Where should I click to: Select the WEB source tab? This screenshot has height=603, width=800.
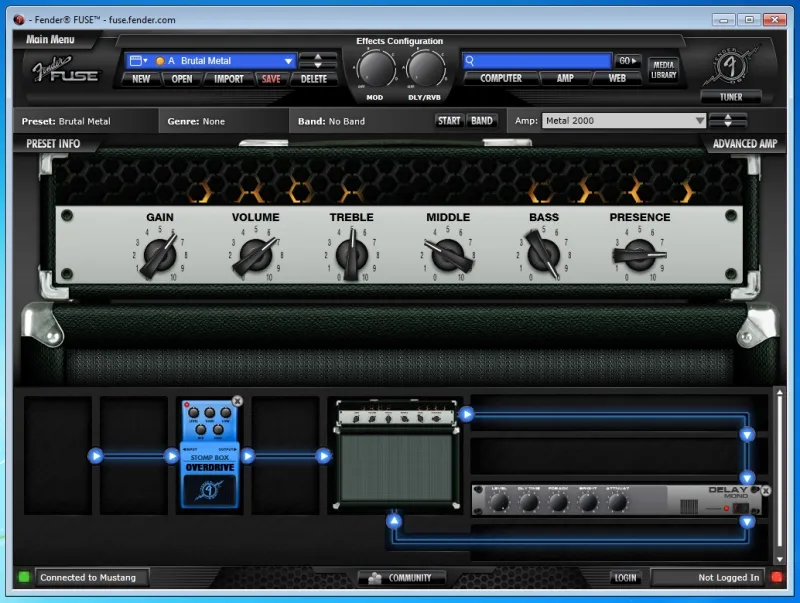(617, 78)
